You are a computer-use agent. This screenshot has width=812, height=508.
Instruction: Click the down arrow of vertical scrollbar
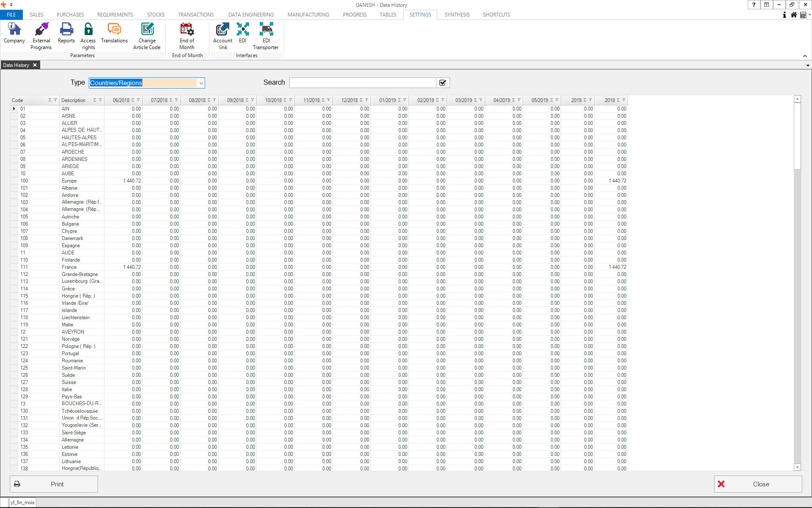pos(797,467)
